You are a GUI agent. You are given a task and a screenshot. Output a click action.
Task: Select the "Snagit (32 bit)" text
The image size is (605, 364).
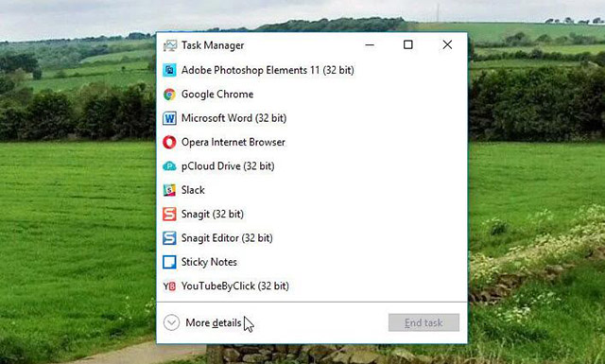coord(213,215)
